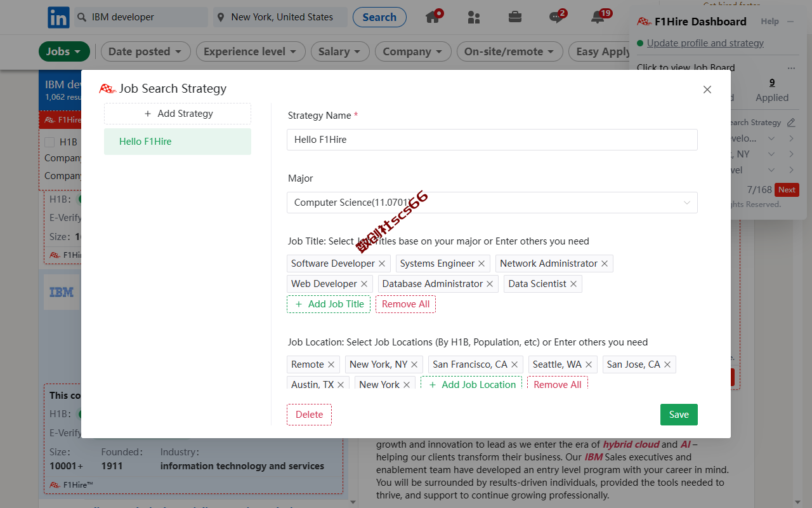
Task: Minimize the F1Hire Dashboard panel
Action: pyautogui.click(x=790, y=22)
